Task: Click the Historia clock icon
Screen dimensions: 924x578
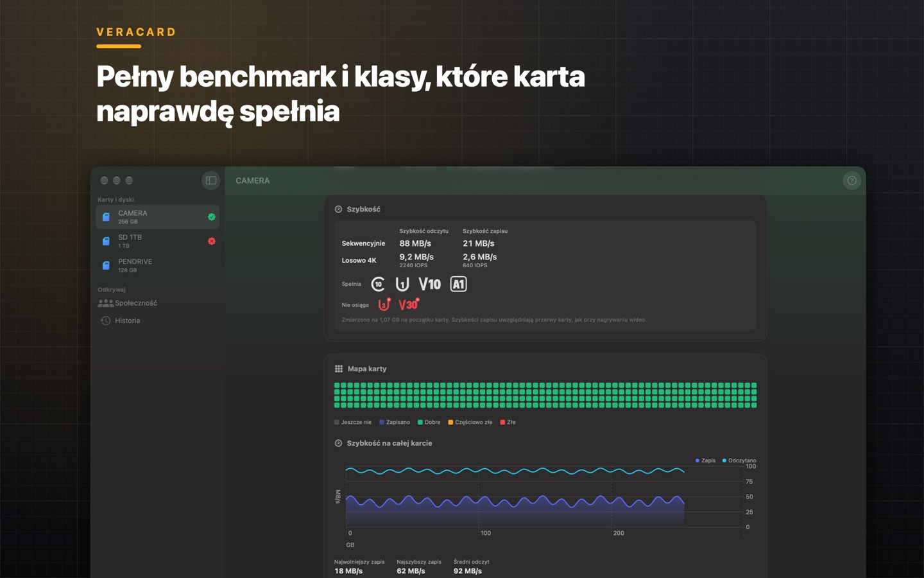Action: click(106, 320)
